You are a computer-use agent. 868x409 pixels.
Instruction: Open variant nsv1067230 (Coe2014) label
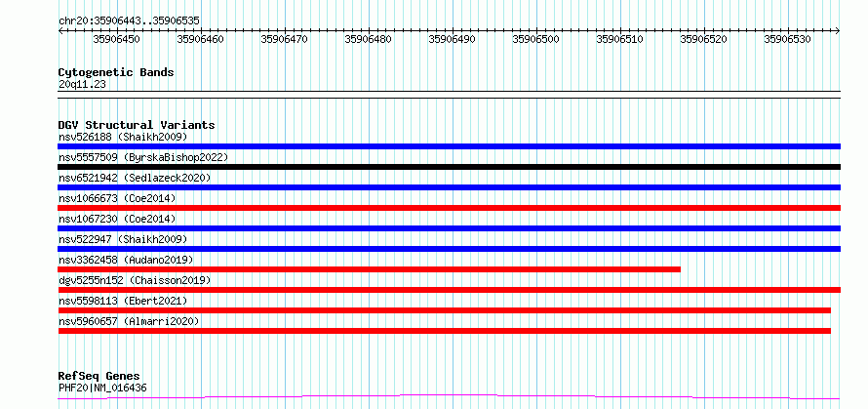117,219
